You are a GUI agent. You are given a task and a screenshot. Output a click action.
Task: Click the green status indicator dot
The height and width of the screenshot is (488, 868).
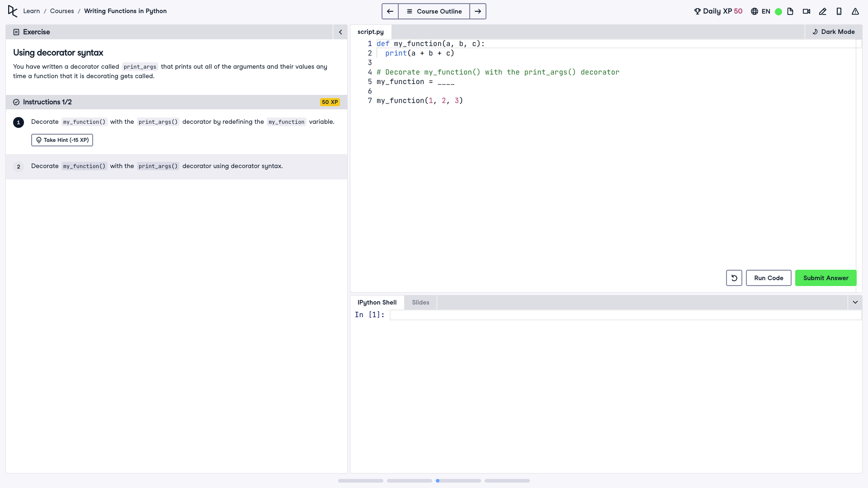tap(778, 12)
